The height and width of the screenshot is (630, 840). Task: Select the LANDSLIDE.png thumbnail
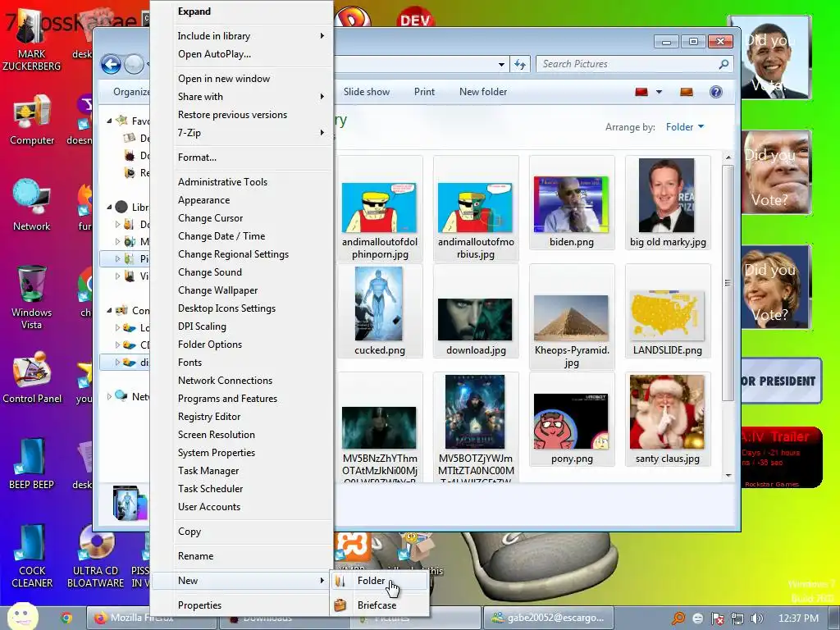pos(668,311)
